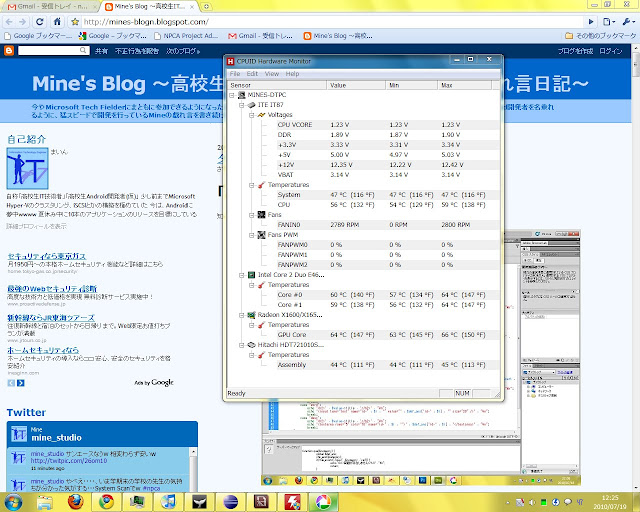Open the other bookmarks folder
Image resolution: width=640 pixels, height=512 pixels.
point(600,36)
